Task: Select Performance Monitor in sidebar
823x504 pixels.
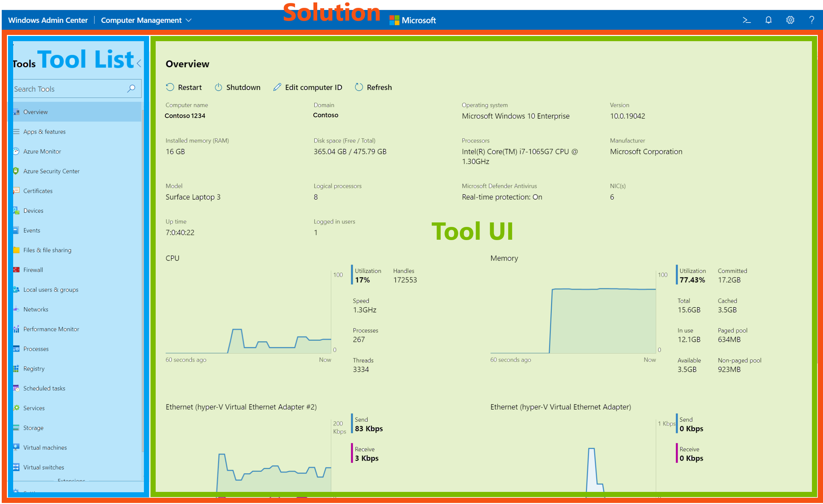Action: [x=52, y=329]
